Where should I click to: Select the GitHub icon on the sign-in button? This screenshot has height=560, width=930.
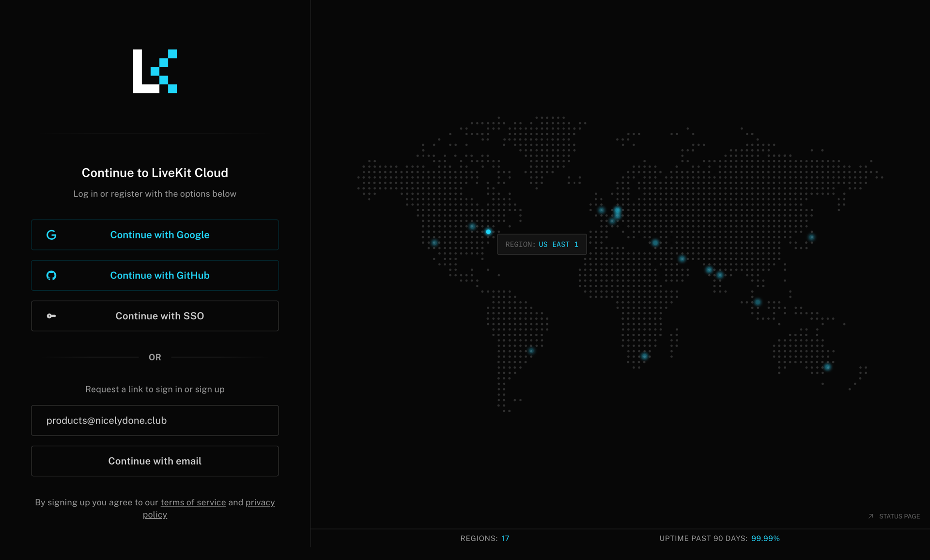[x=51, y=275]
